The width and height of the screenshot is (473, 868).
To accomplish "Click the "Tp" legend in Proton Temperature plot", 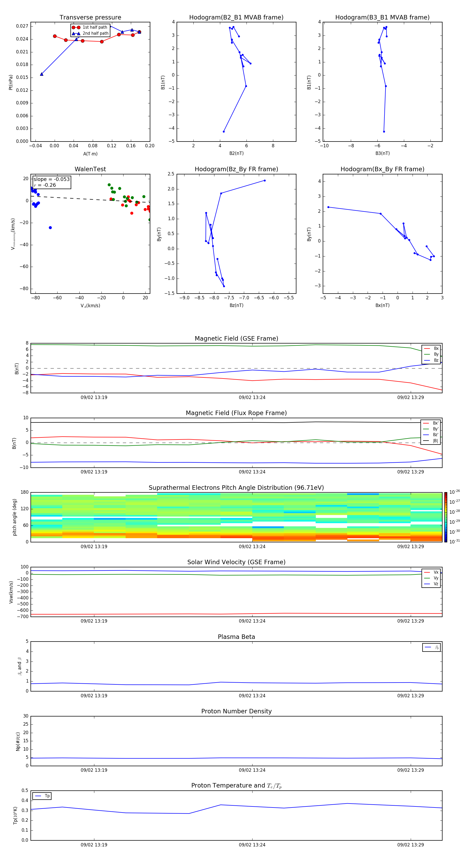I will click(x=42, y=796).
